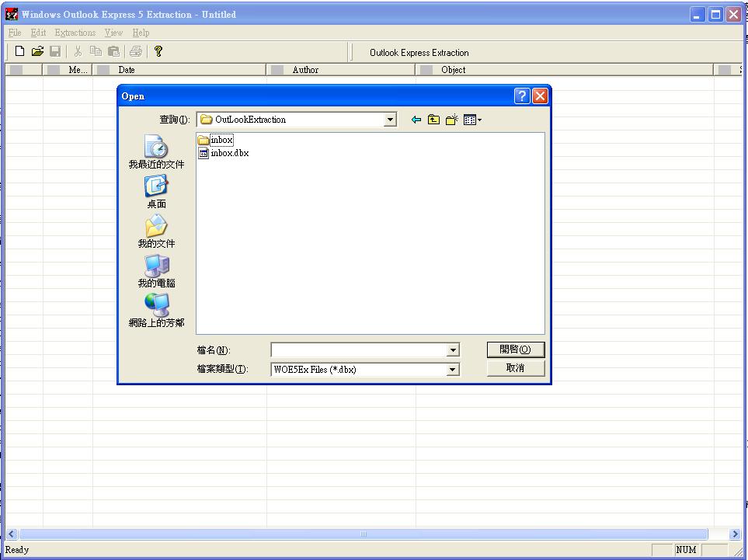
Task: Click the Save floppy disk toolbar icon
Action: [55, 51]
